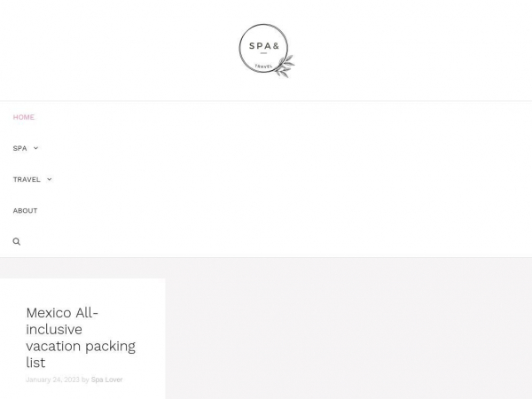Click the leaf sprig on the logo
This screenshot has width=532, height=399.
click(x=285, y=66)
